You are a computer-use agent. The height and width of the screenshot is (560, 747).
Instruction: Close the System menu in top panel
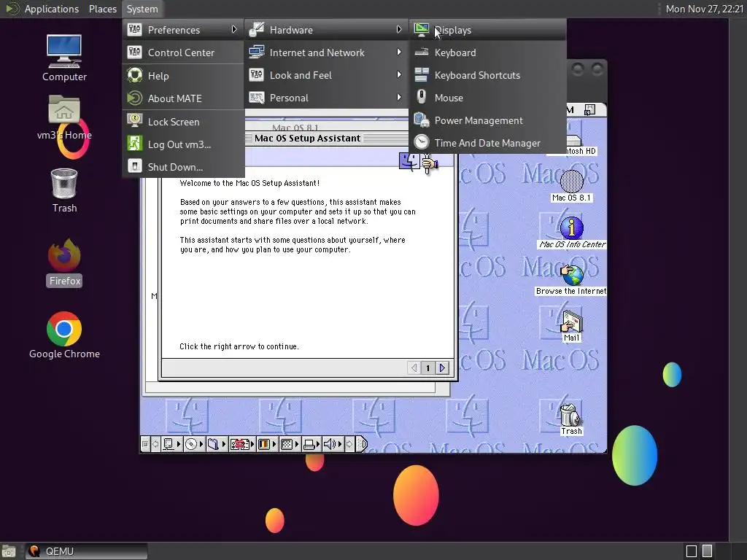point(142,9)
